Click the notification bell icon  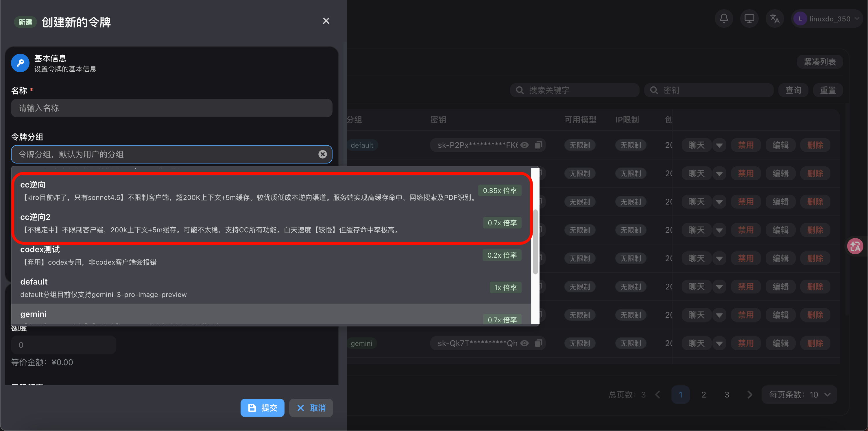[x=724, y=18]
